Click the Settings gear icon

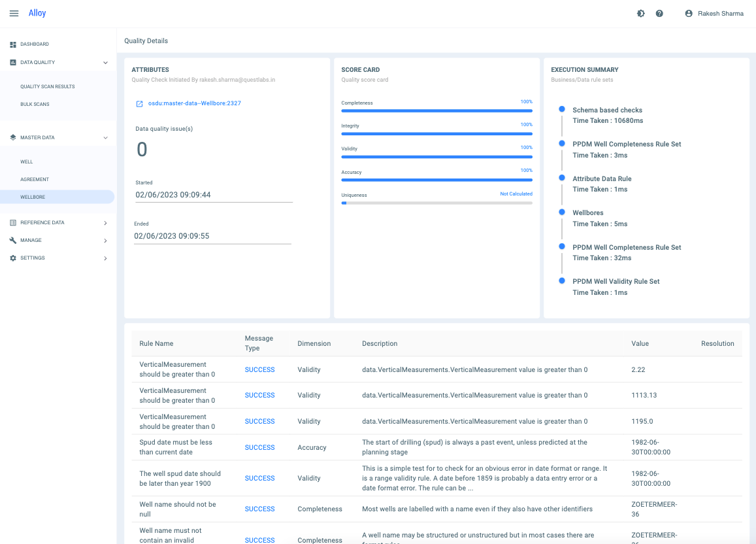pyautogui.click(x=13, y=258)
